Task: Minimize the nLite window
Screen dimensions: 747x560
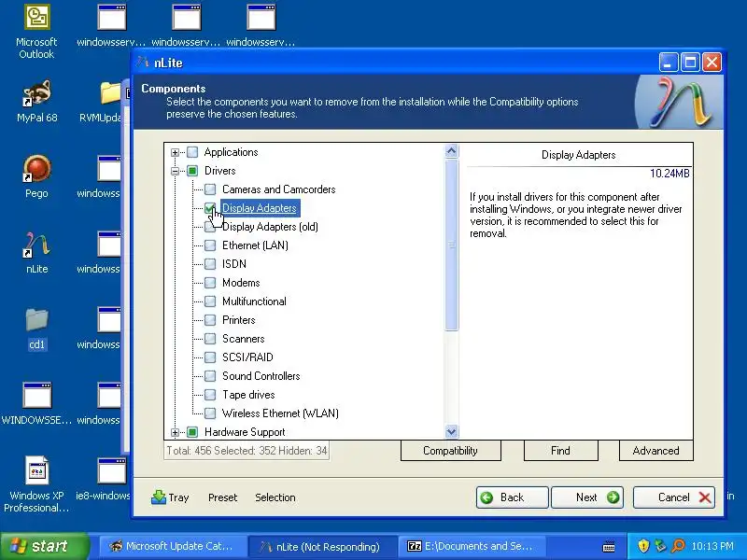Action: (x=668, y=63)
